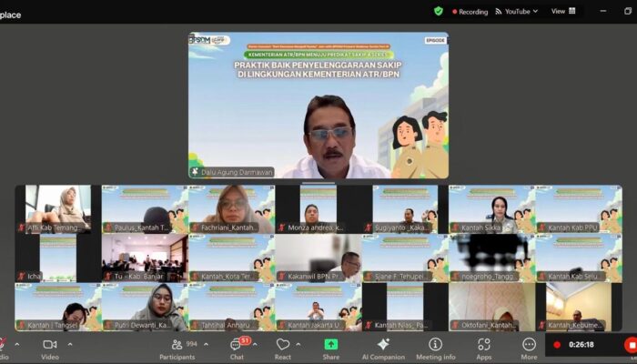Open the React heart menu

click(283, 349)
